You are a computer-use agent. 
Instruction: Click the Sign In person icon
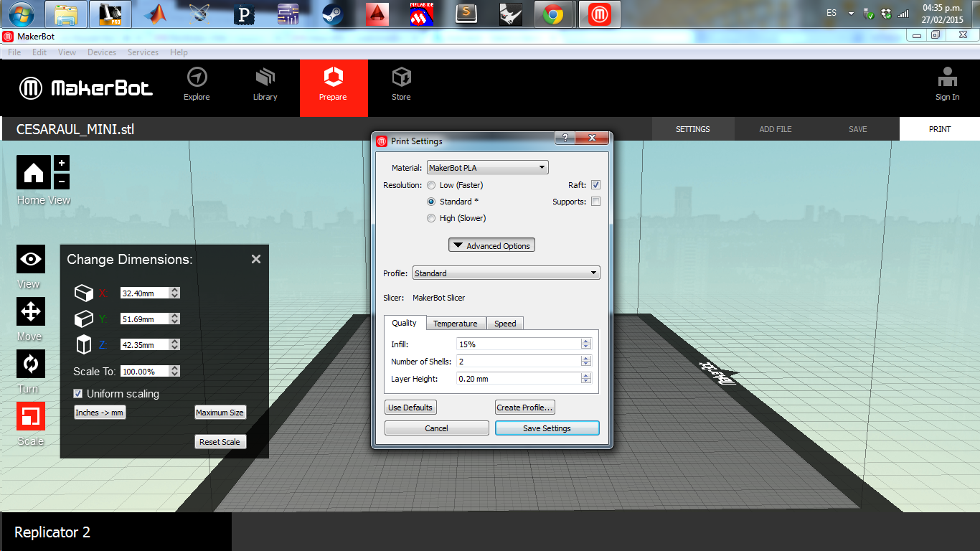(x=947, y=77)
